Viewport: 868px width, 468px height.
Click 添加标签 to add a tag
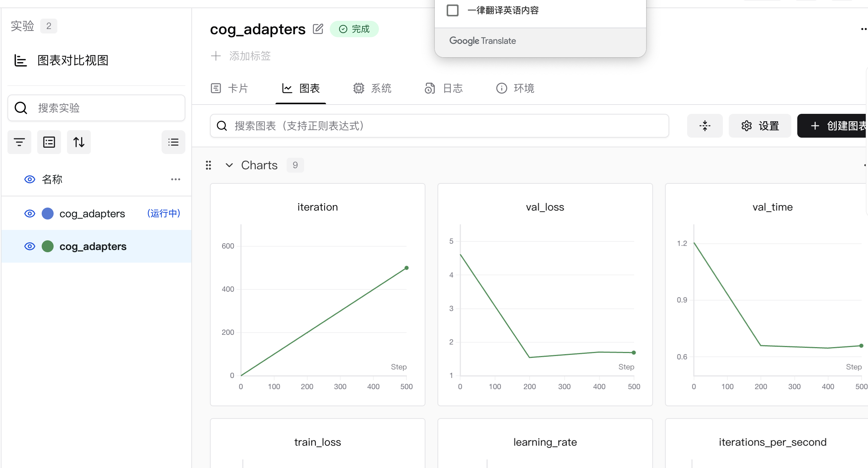coord(241,56)
